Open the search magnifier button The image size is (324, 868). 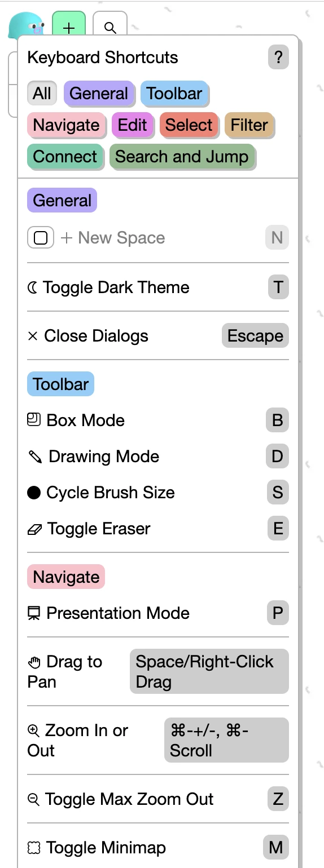pos(110,26)
